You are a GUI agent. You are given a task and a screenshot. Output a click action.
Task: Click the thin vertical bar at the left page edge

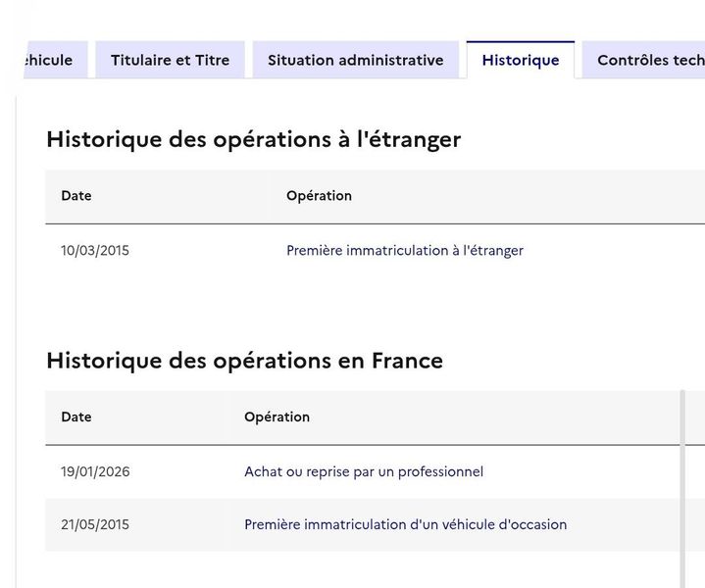[x=17, y=342]
